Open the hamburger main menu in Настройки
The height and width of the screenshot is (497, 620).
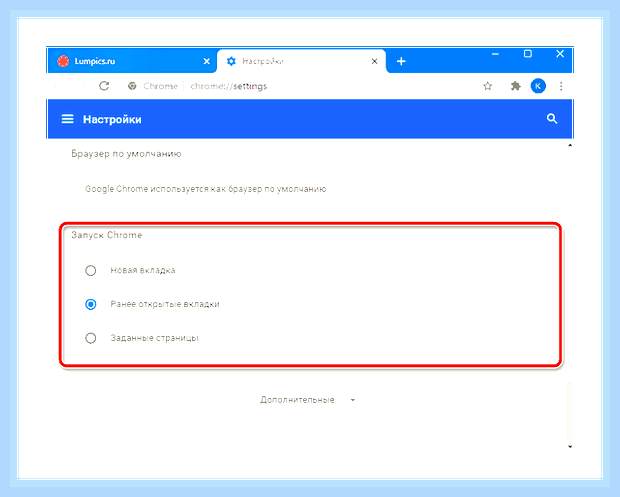tap(68, 119)
